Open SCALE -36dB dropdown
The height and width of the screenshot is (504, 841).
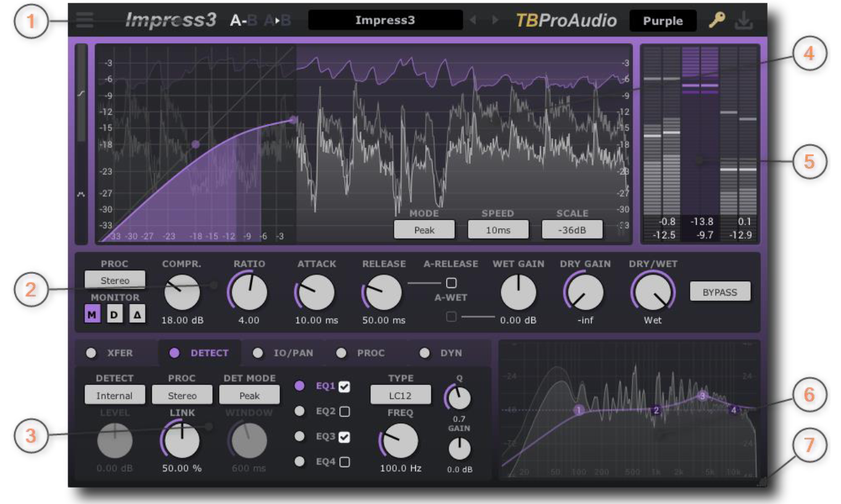572,229
